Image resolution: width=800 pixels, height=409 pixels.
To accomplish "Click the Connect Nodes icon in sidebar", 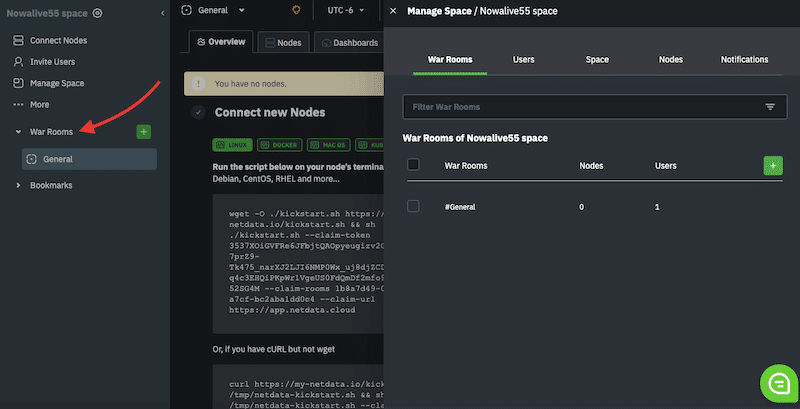I will 18,40.
